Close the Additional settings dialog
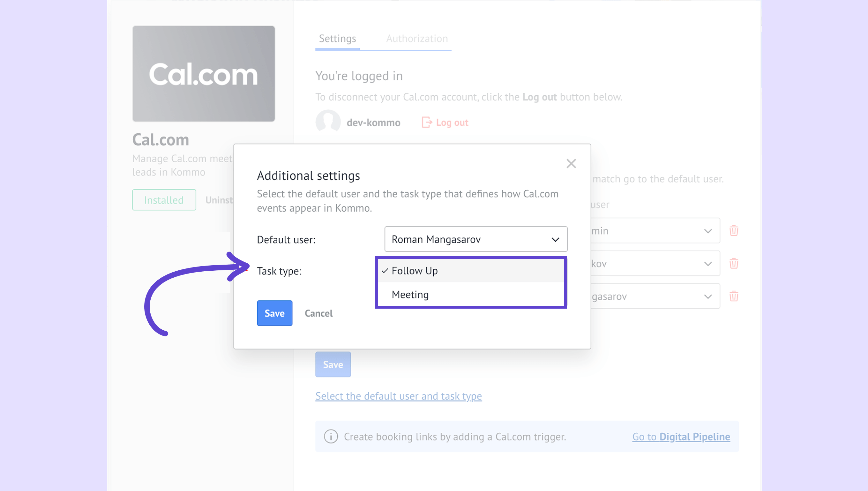The height and width of the screenshot is (491, 868). tap(571, 164)
